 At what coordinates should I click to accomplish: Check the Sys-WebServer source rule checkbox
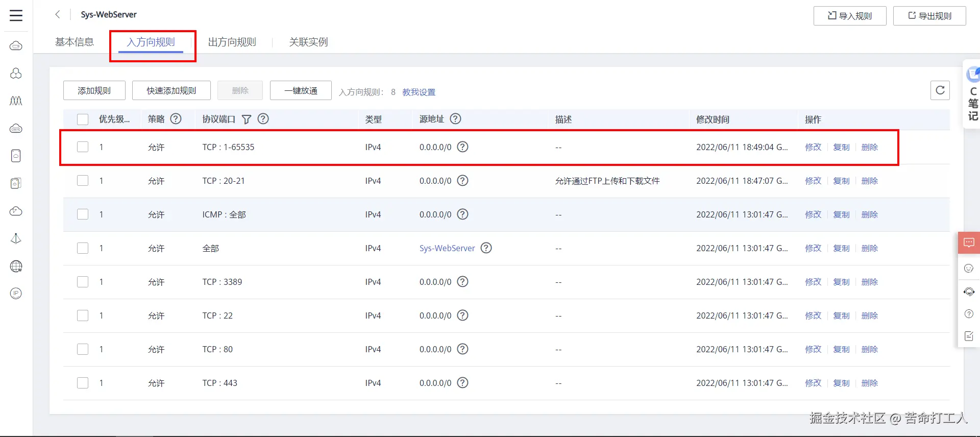83,248
